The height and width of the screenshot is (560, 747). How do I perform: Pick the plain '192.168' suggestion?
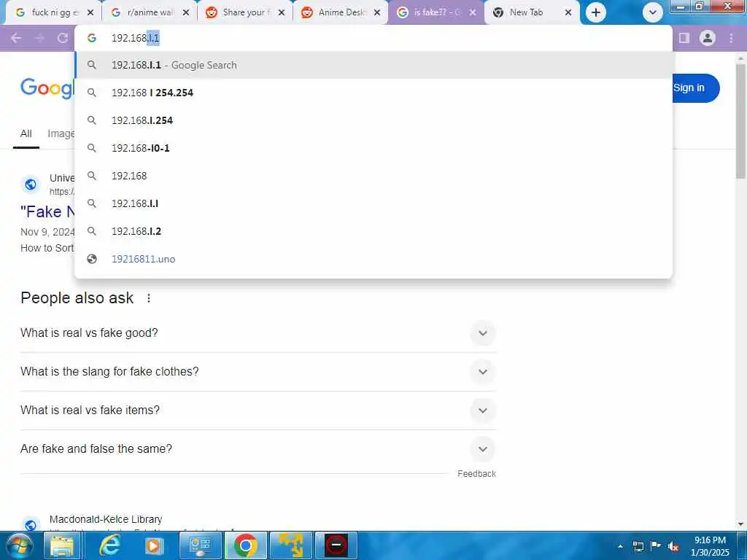pyautogui.click(x=373, y=176)
